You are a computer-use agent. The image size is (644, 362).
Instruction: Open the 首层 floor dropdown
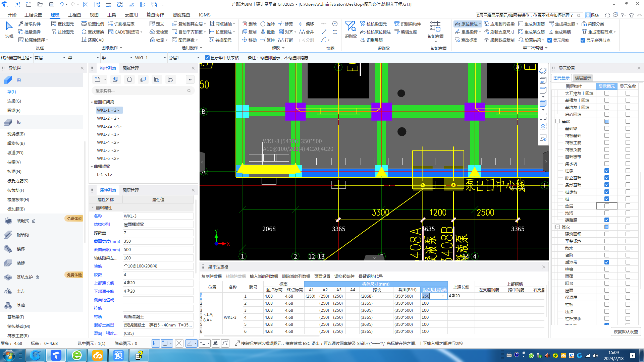50,58
